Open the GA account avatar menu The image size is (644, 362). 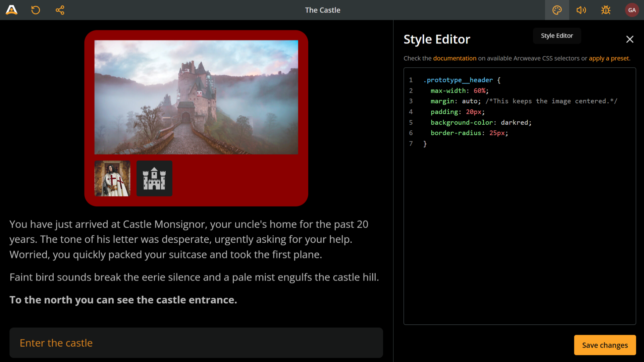click(632, 10)
